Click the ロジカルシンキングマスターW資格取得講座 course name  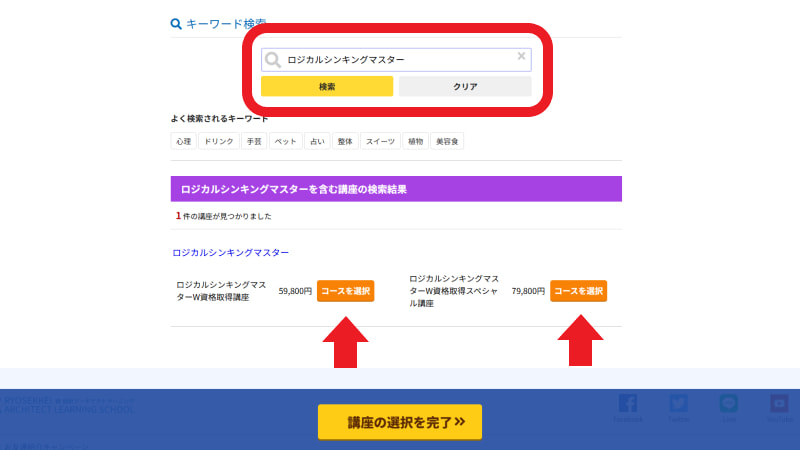tap(221, 291)
